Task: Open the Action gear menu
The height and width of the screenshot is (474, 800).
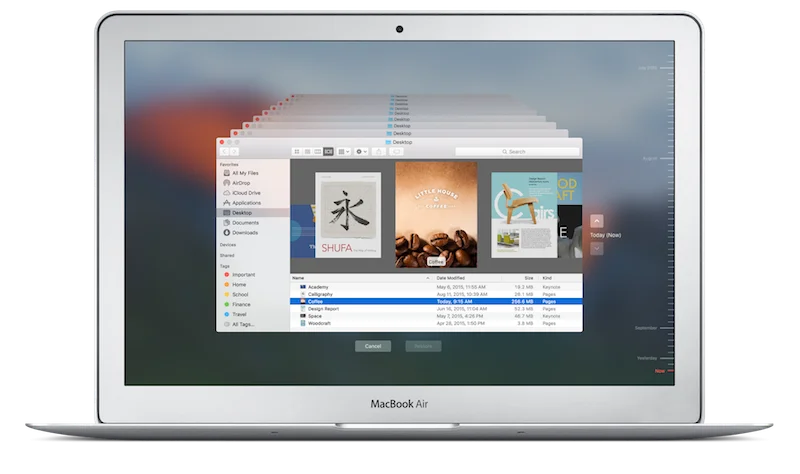Action: tap(361, 152)
